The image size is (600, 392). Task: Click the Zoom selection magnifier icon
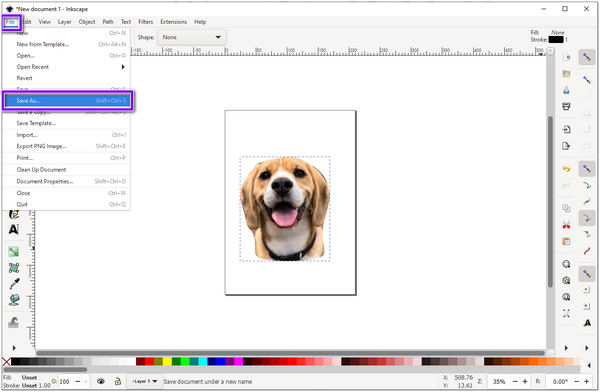point(567,264)
